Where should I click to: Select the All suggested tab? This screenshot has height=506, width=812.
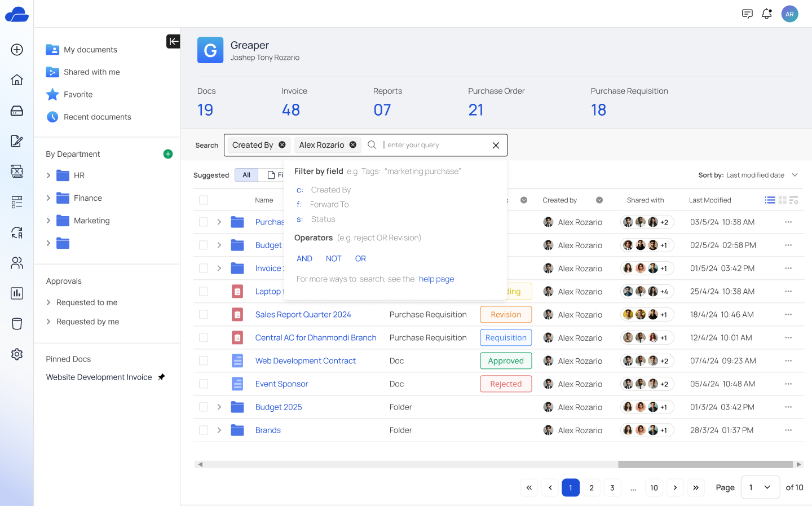(x=246, y=175)
